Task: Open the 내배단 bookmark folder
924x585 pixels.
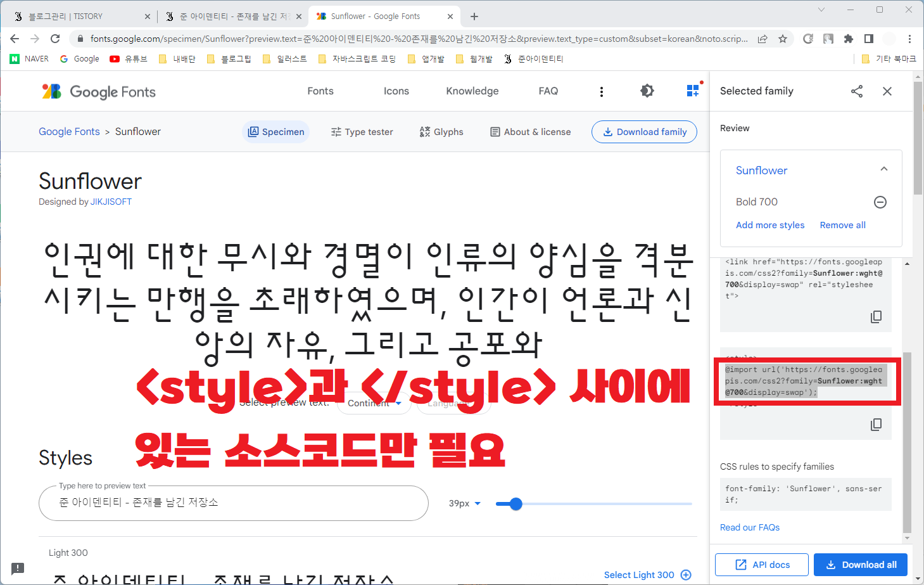Action: tap(177, 59)
